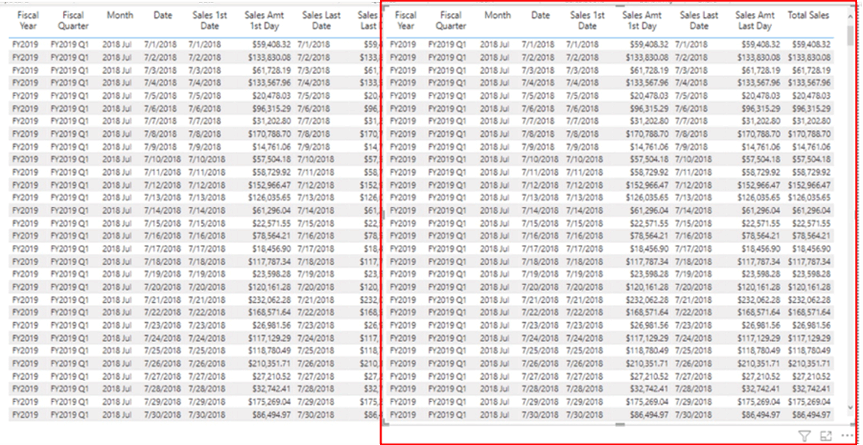
Task: Select Sales Amt 1st Day $133,830.08, right table
Action: [647, 57]
